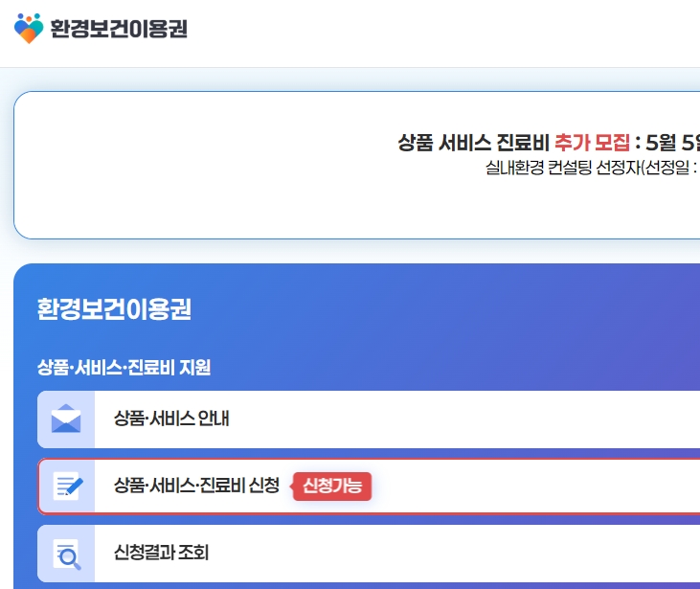Click the blank area of the red-outlined 신청 row
700x589 pixels.
pyautogui.click(x=535, y=486)
